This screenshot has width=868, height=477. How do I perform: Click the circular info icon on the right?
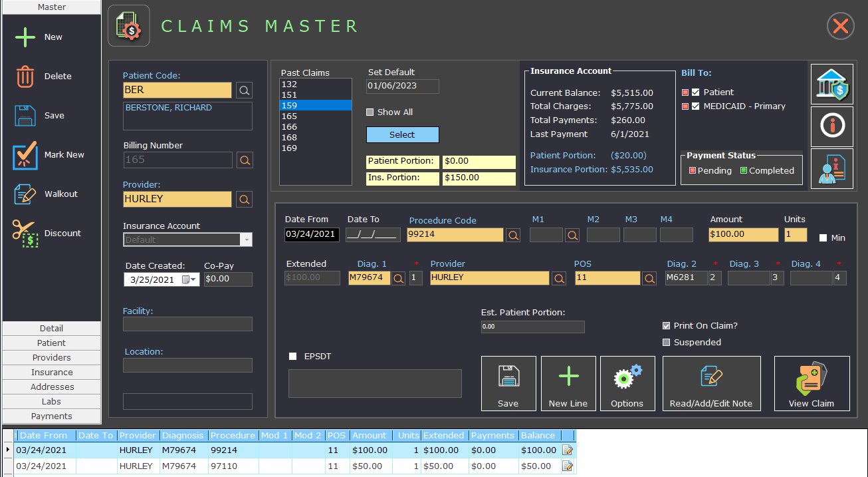(831, 127)
